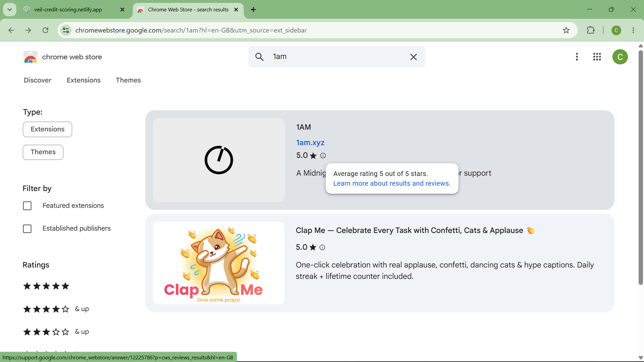Screen dimensions: 644x362
Task: Reload the current page
Action: [46, 31]
